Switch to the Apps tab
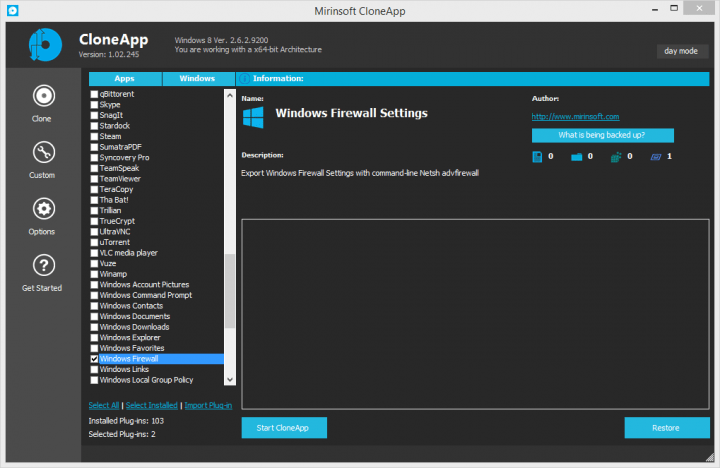The height and width of the screenshot is (468, 720). [x=125, y=79]
